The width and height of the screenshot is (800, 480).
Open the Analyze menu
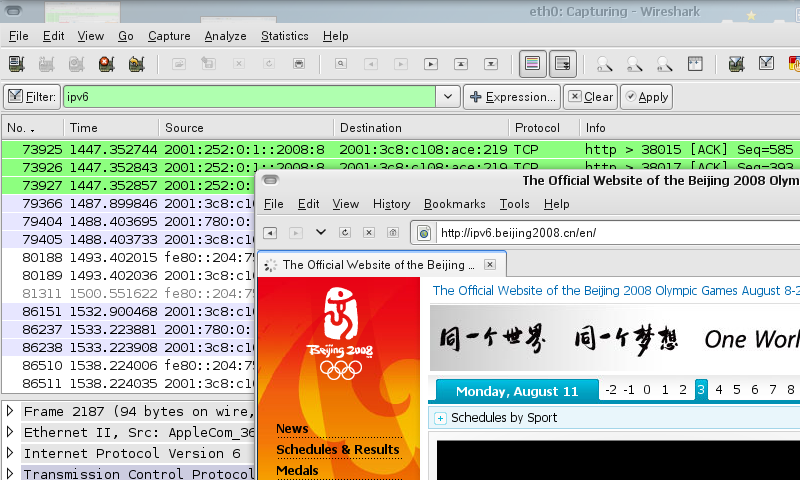(226, 36)
